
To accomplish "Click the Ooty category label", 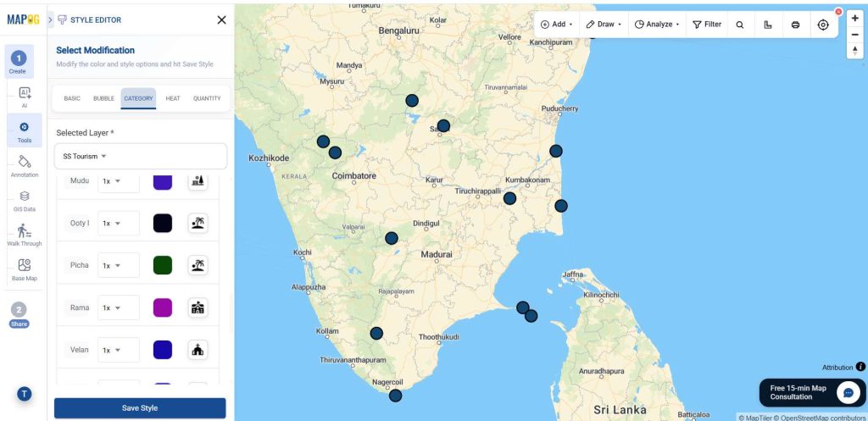I will pos(79,223).
